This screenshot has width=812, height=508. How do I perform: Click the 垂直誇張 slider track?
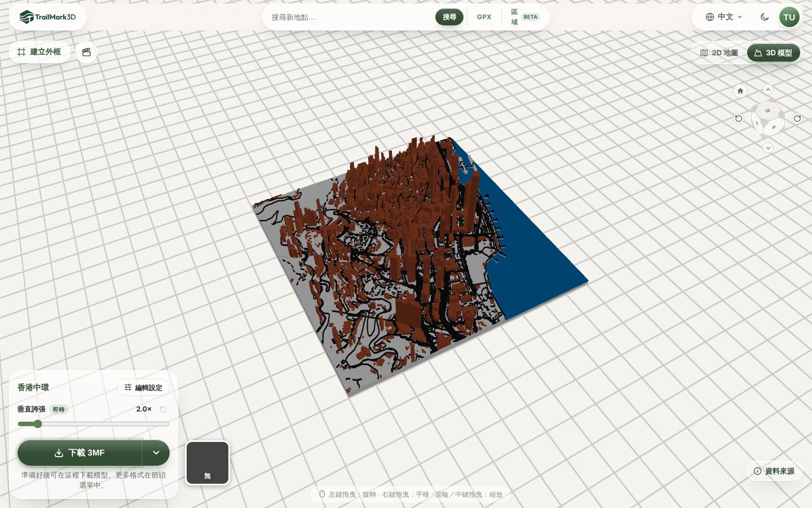[94, 424]
